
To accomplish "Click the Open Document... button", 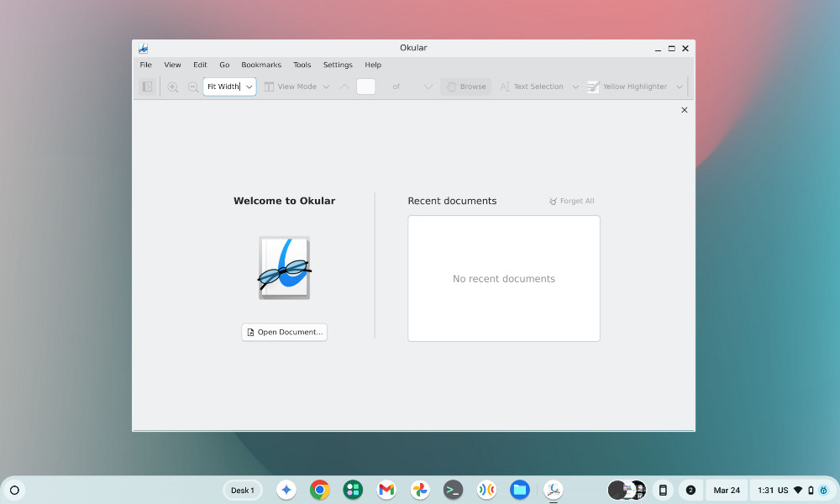I will [x=285, y=332].
